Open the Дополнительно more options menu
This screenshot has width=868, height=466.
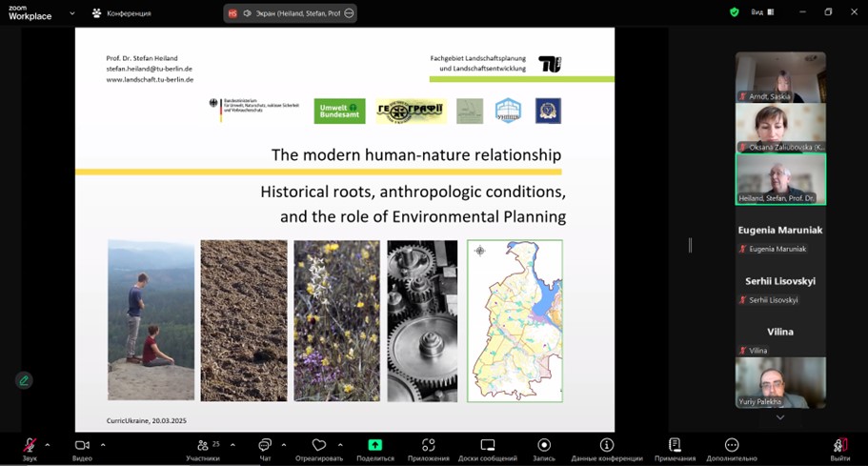(731, 446)
